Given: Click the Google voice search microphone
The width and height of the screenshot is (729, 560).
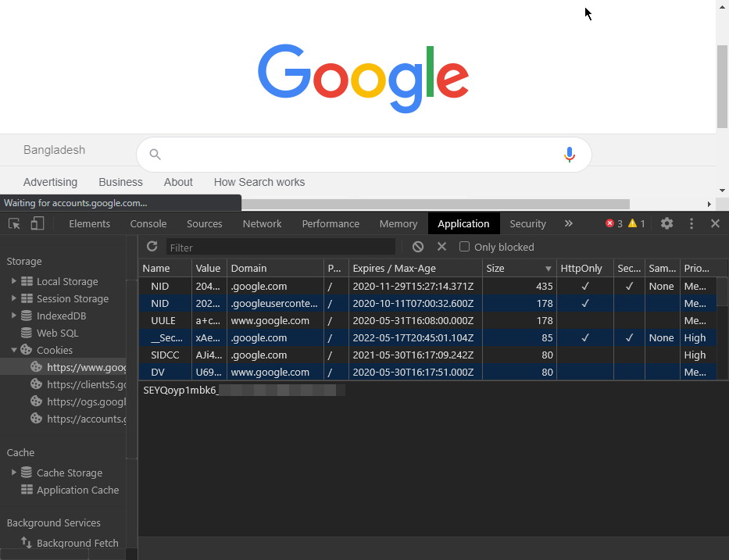Looking at the screenshot, I should click(x=569, y=155).
